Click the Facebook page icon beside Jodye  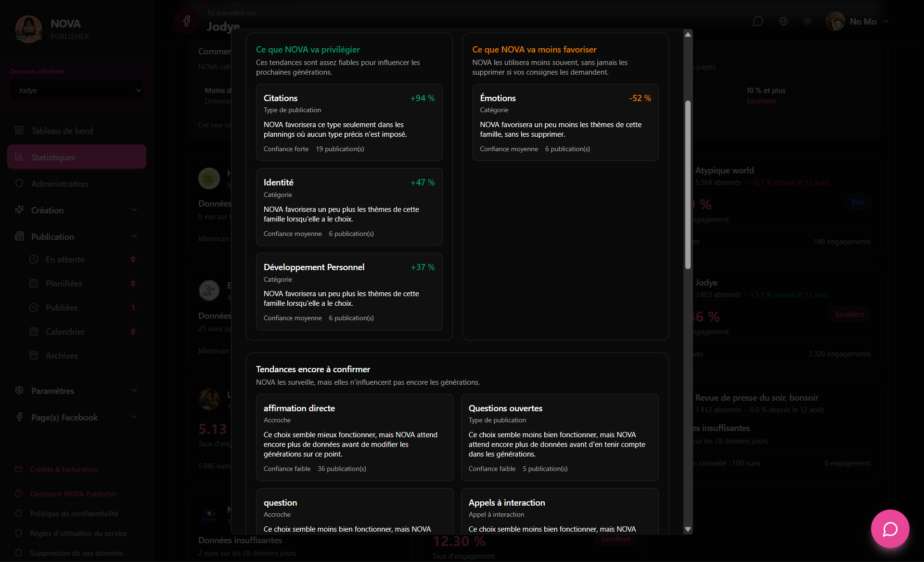point(187,21)
